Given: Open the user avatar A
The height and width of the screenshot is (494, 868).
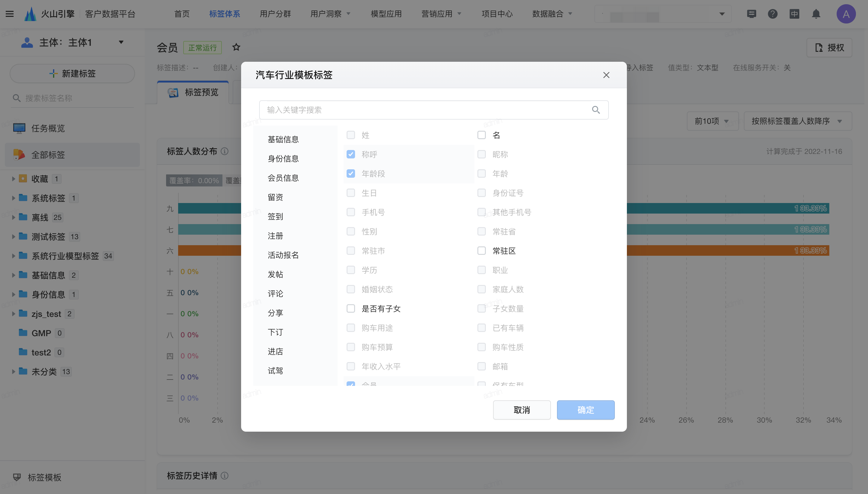Looking at the screenshot, I should pos(846,14).
